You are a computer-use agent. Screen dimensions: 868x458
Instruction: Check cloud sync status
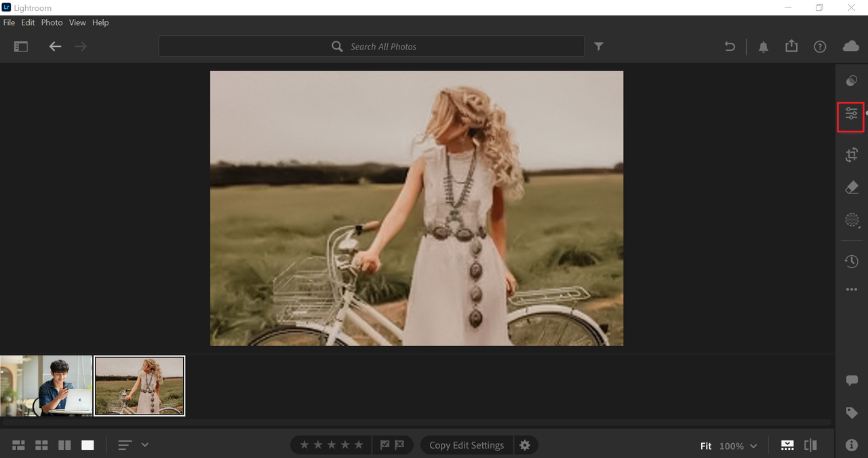coord(850,46)
